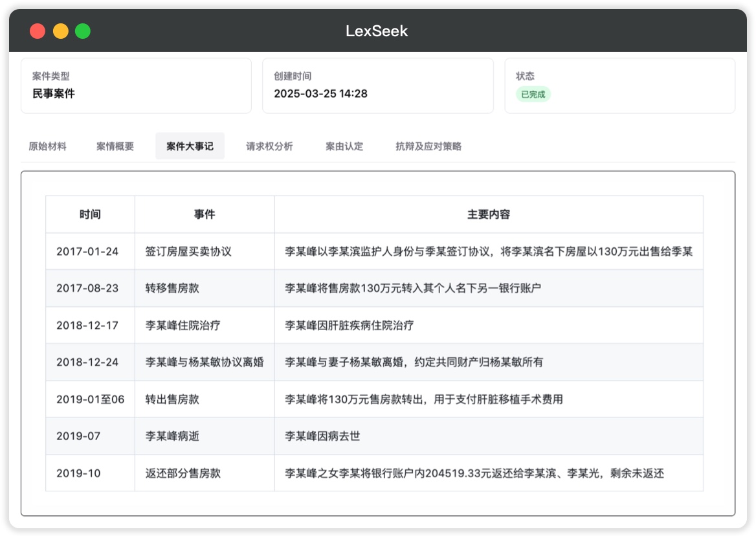This screenshot has height=536, width=756.
Task: Open the 抗辩及应对策略 tab
Action: tap(428, 146)
